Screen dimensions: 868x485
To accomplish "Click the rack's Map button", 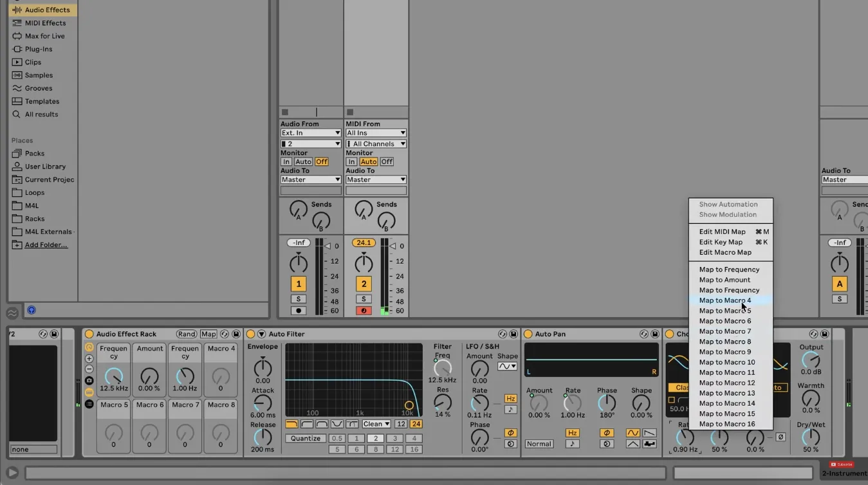I will (x=208, y=334).
